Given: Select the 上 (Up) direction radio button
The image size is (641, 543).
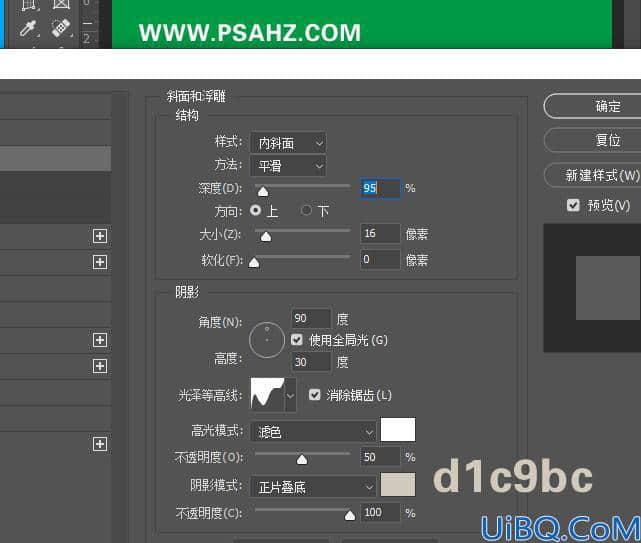Looking at the screenshot, I should tap(256, 210).
